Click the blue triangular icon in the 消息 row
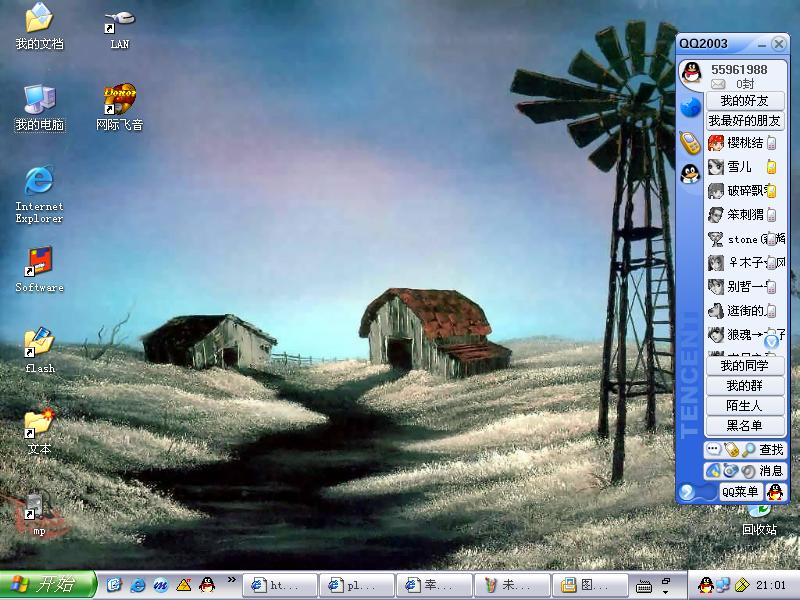This screenshot has width=800, height=600. (x=713, y=470)
